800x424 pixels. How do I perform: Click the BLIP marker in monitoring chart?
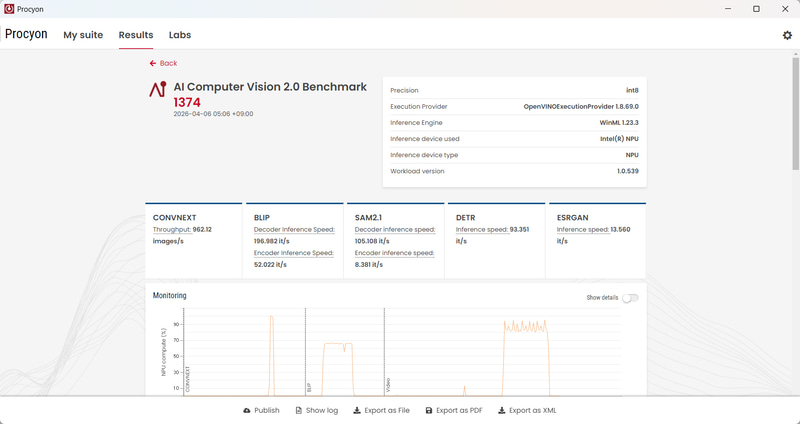309,388
